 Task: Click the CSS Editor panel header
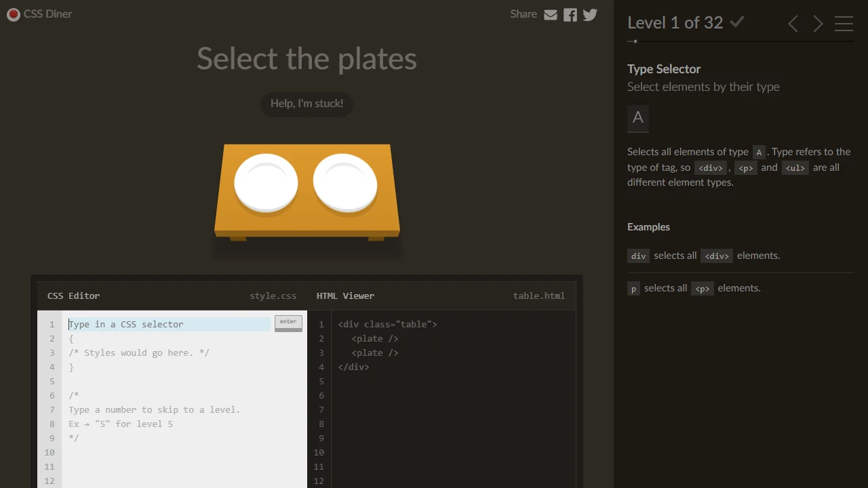coord(73,296)
